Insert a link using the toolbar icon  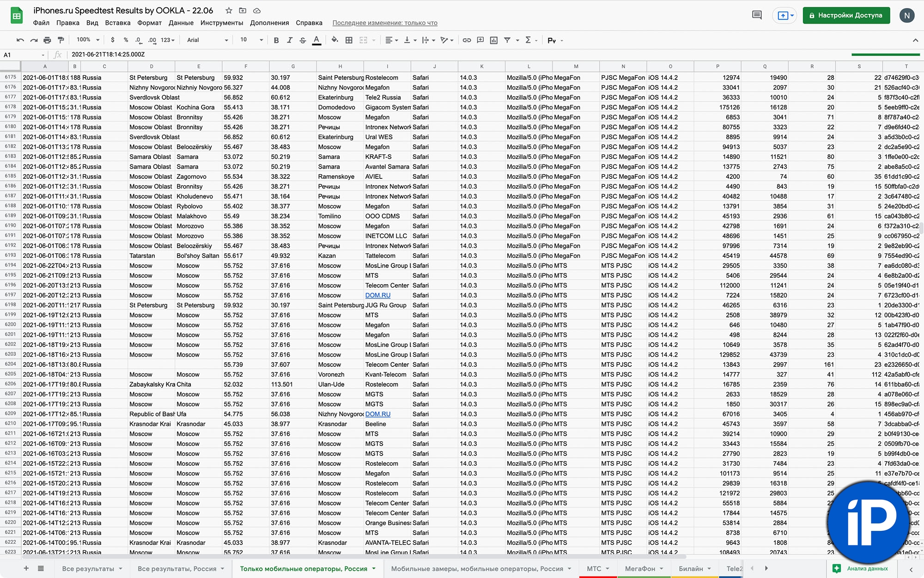pyautogui.click(x=467, y=40)
